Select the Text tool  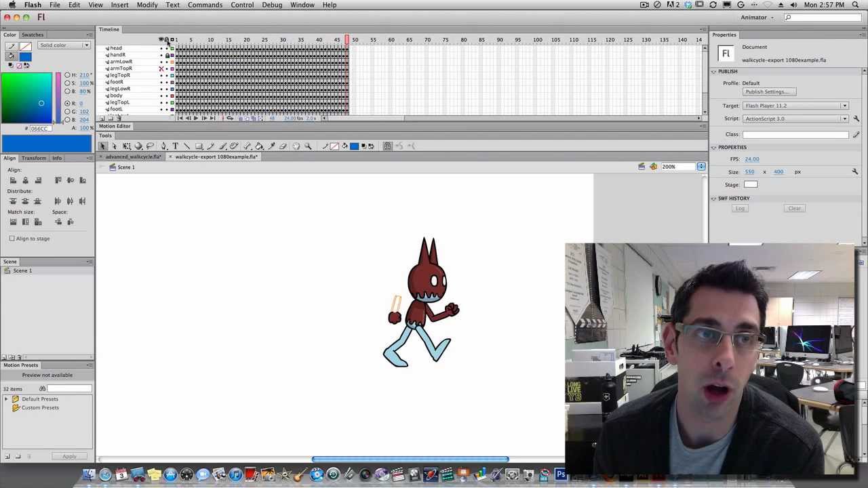point(175,146)
